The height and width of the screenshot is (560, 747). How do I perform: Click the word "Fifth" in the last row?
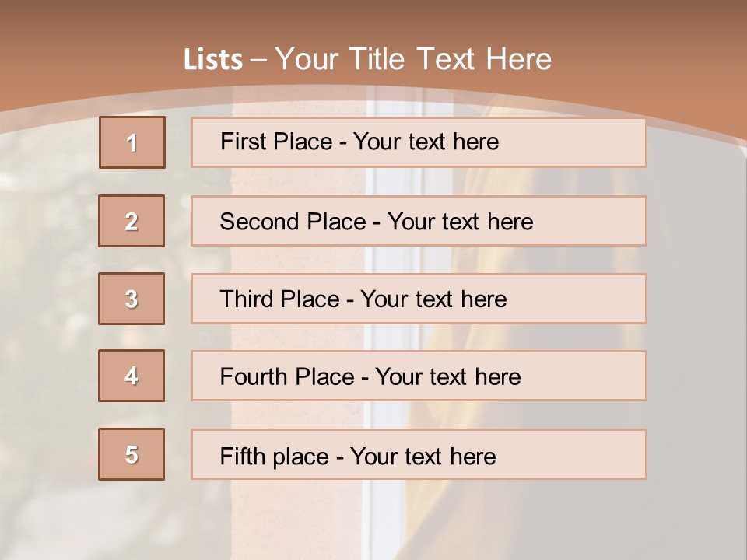click(240, 456)
